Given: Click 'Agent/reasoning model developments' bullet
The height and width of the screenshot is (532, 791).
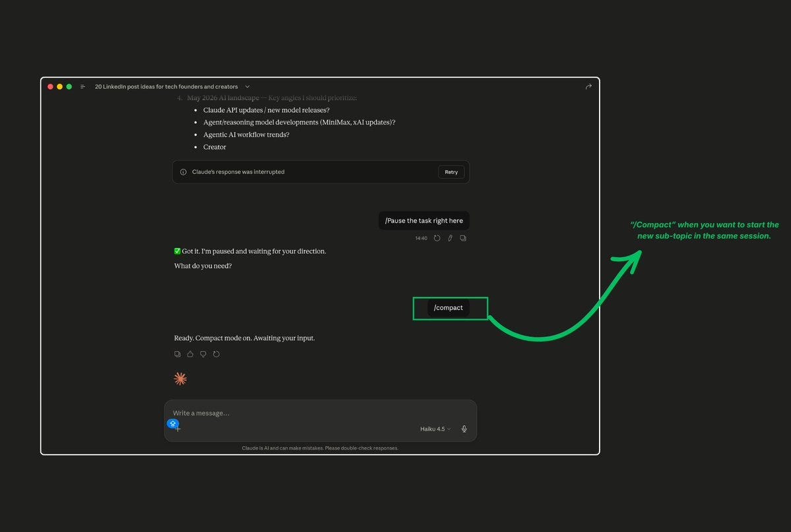Looking at the screenshot, I should pyautogui.click(x=299, y=122).
